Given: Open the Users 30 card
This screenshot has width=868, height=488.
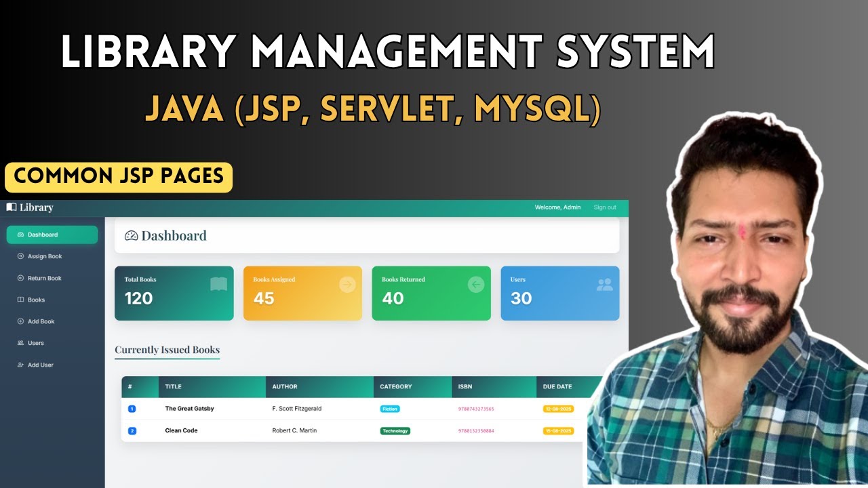Looking at the screenshot, I should coord(560,293).
